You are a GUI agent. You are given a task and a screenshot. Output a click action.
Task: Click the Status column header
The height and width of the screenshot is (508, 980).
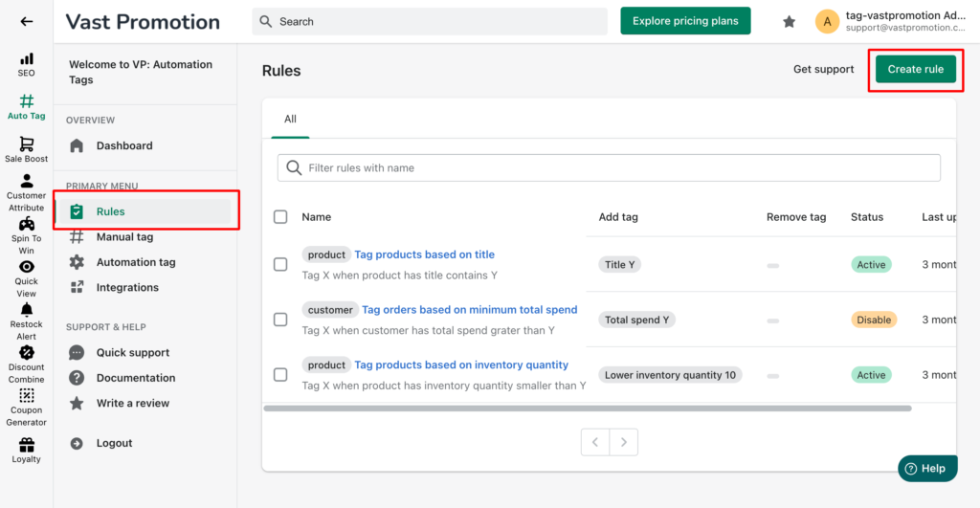click(867, 217)
